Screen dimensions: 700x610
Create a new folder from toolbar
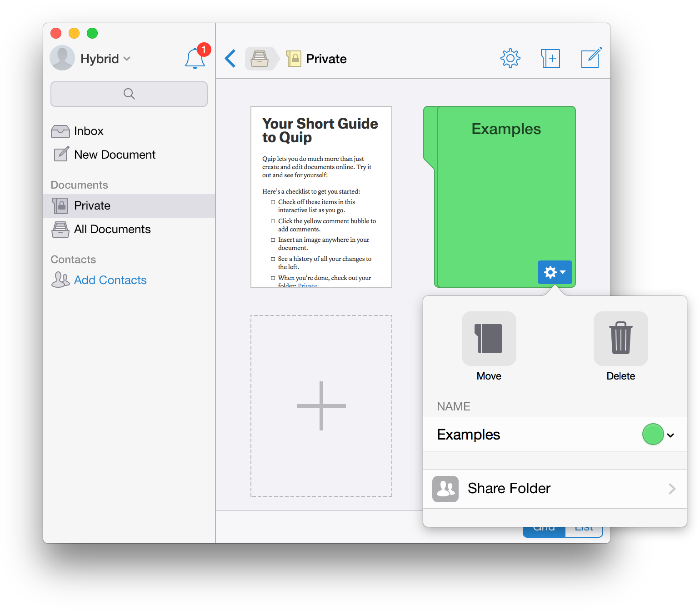[550, 59]
